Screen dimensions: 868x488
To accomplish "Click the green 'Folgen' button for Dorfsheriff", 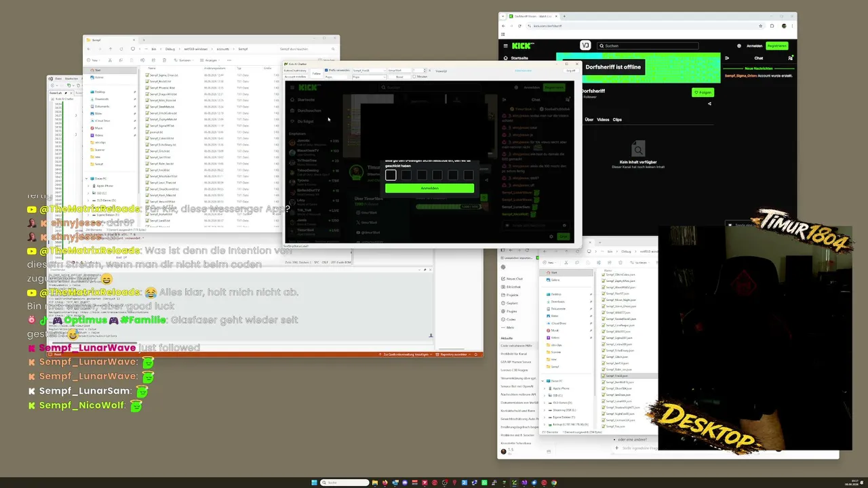I will point(703,92).
